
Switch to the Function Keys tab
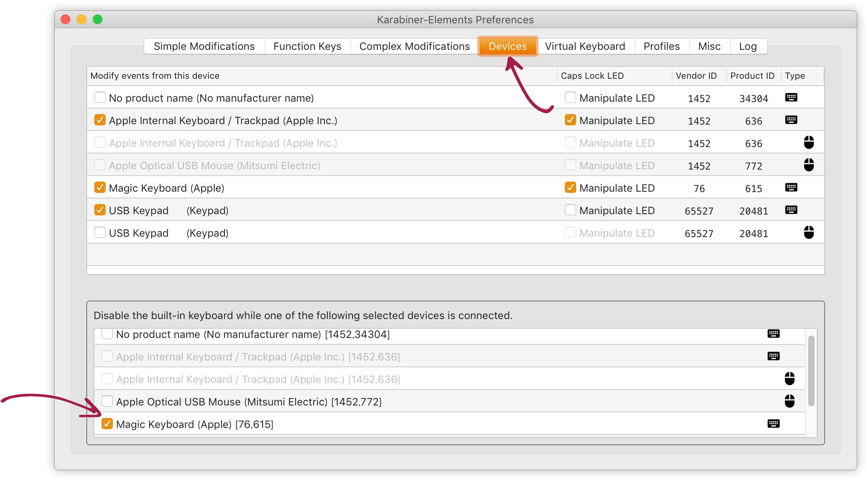(308, 46)
